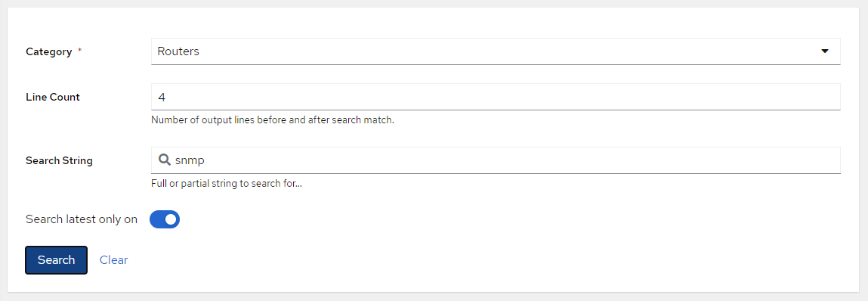Screen dimensions: 868x301
Task: Start the search with the Search button
Action: click(x=56, y=260)
